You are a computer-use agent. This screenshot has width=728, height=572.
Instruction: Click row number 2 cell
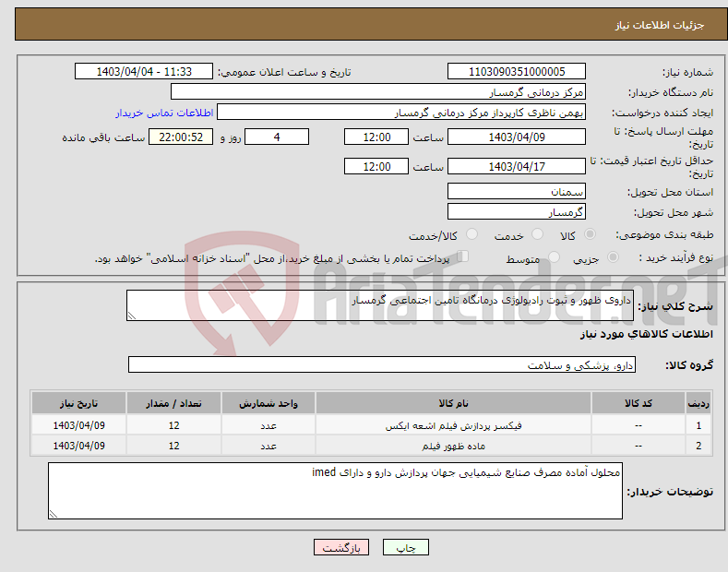pyautogui.click(x=698, y=446)
